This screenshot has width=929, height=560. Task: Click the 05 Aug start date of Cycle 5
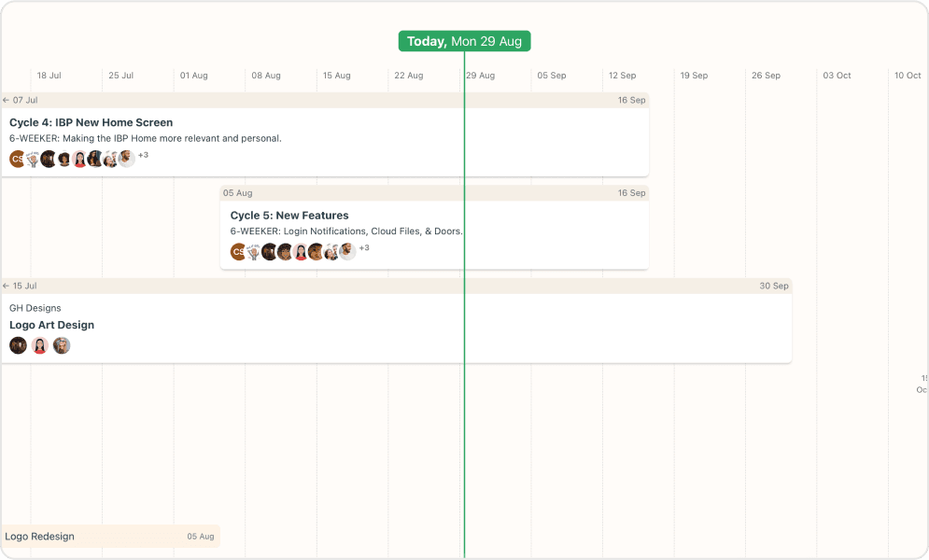click(237, 193)
